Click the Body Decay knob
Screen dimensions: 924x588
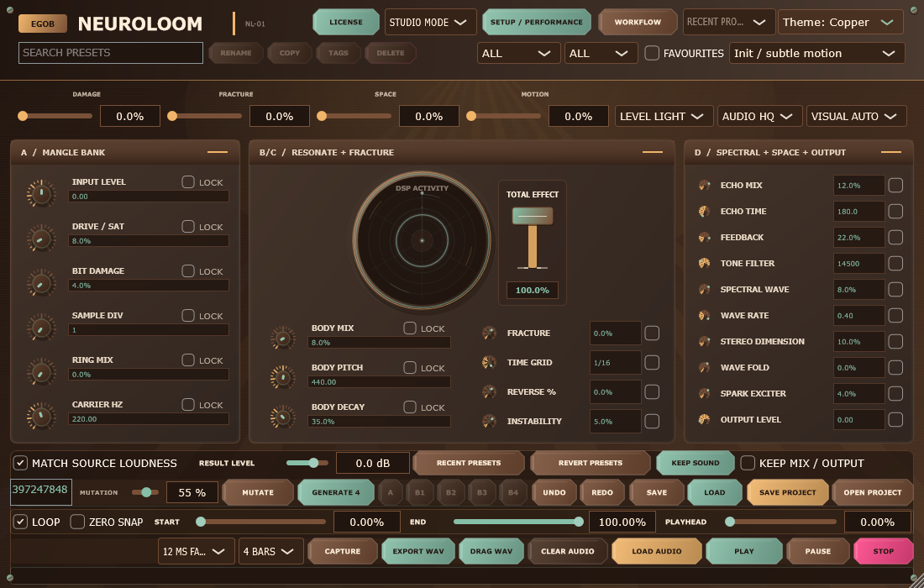click(283, 417)
